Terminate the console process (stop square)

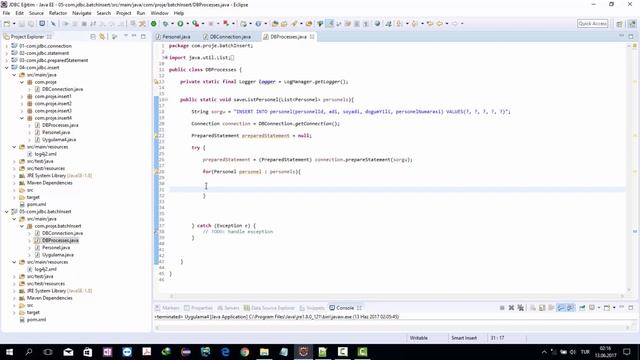pos(502,308)
